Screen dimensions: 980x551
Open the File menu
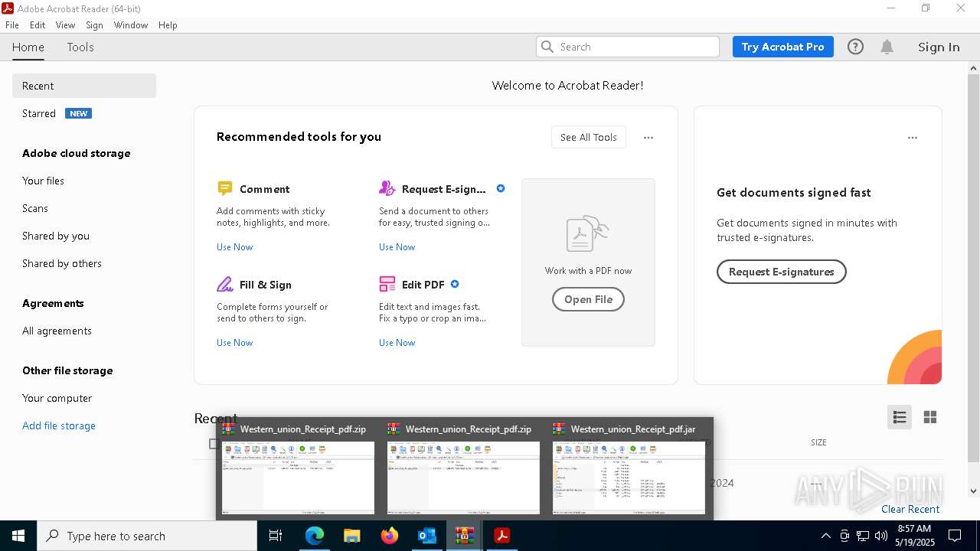(x=12, y=25)
